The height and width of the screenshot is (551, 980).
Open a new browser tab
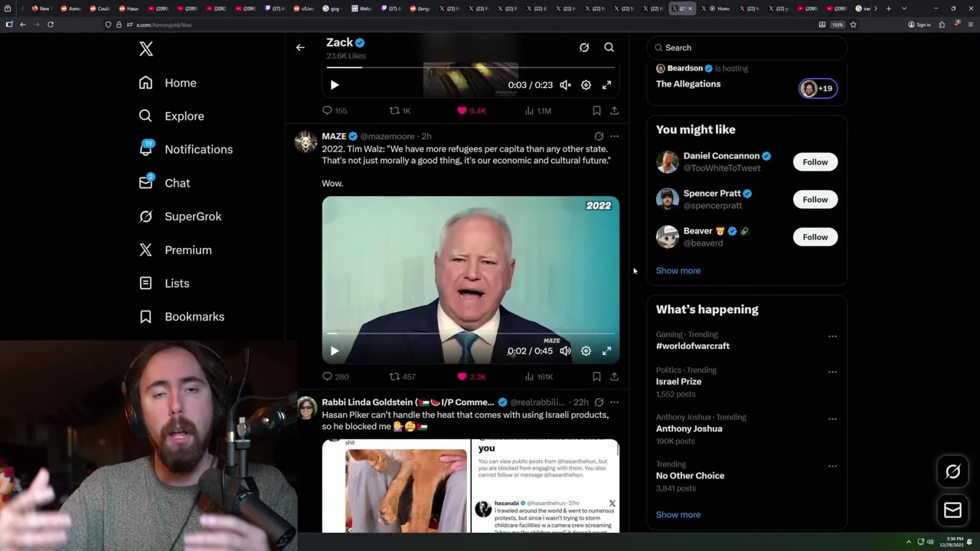[x=888, y=8]
